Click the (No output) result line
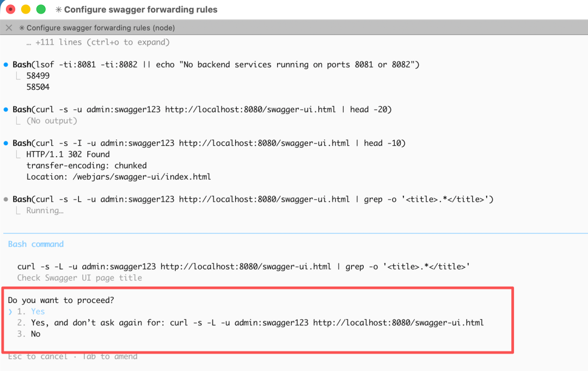588x371 pixels. (x=52, y=121)
